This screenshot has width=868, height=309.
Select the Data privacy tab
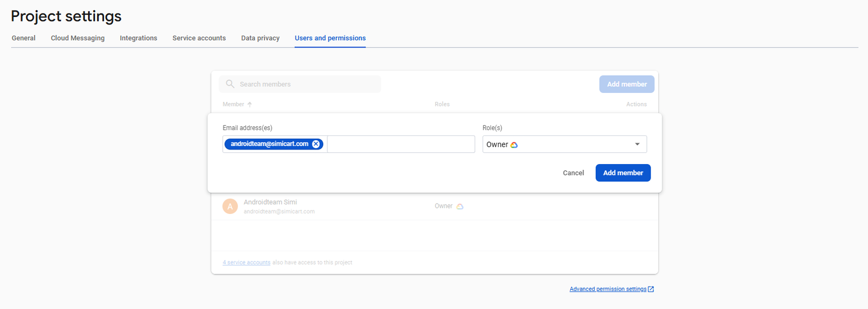261,38
